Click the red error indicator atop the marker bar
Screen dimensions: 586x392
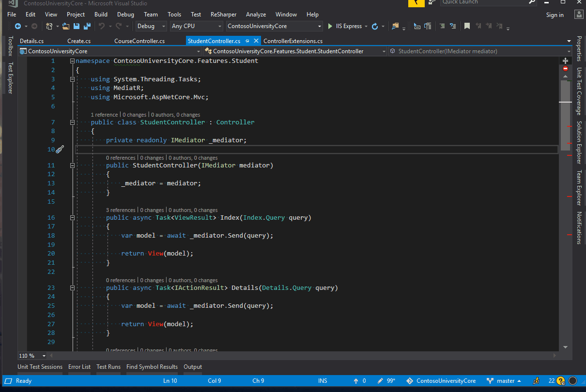(565, 69)
